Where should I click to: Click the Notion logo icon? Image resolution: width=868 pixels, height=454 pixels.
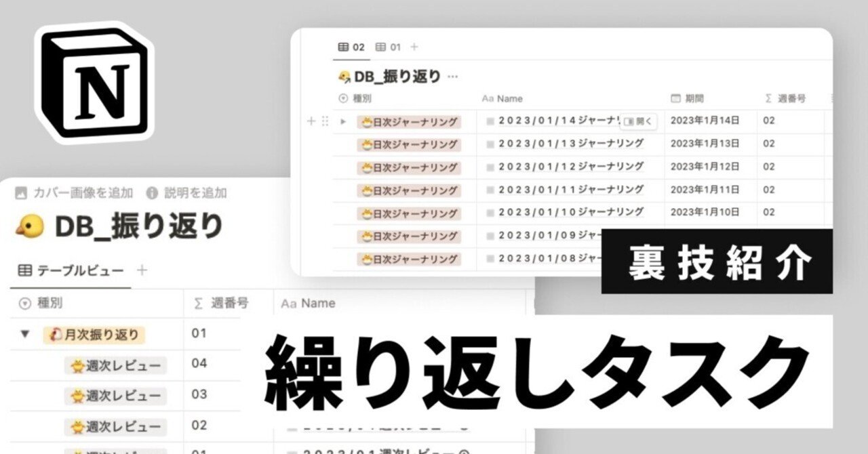pyautogui.click(x=94, y=82)
